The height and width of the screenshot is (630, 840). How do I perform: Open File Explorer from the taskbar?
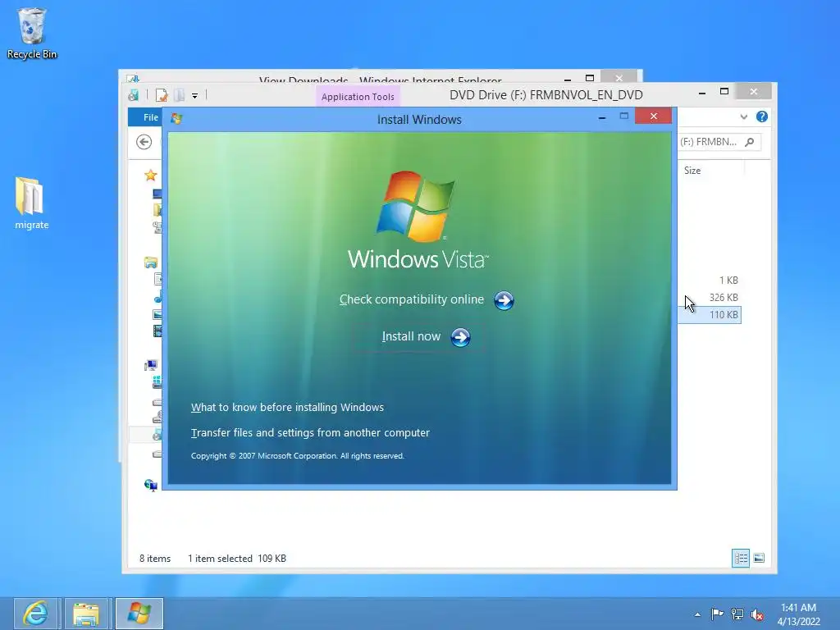click(85, 614)
